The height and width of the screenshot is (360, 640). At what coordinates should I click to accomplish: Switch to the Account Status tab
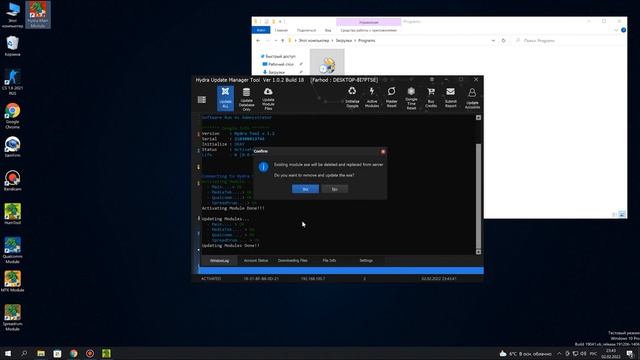(256, 260)
